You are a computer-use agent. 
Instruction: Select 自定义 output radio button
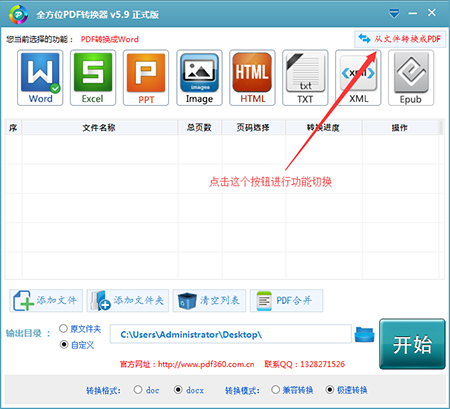(x=64, y=344)
